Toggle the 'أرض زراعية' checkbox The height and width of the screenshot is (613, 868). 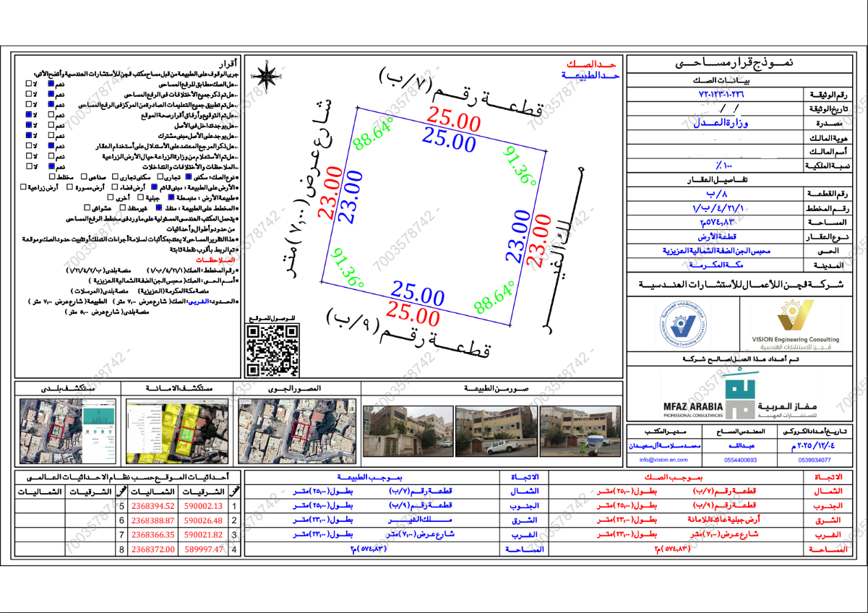(23, 187)
